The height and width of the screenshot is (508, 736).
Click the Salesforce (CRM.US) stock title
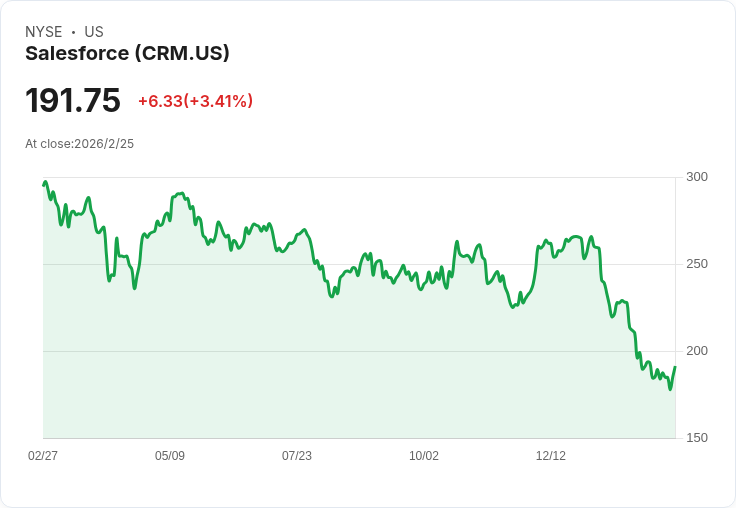pyautogui.click(x=127, y=53)
